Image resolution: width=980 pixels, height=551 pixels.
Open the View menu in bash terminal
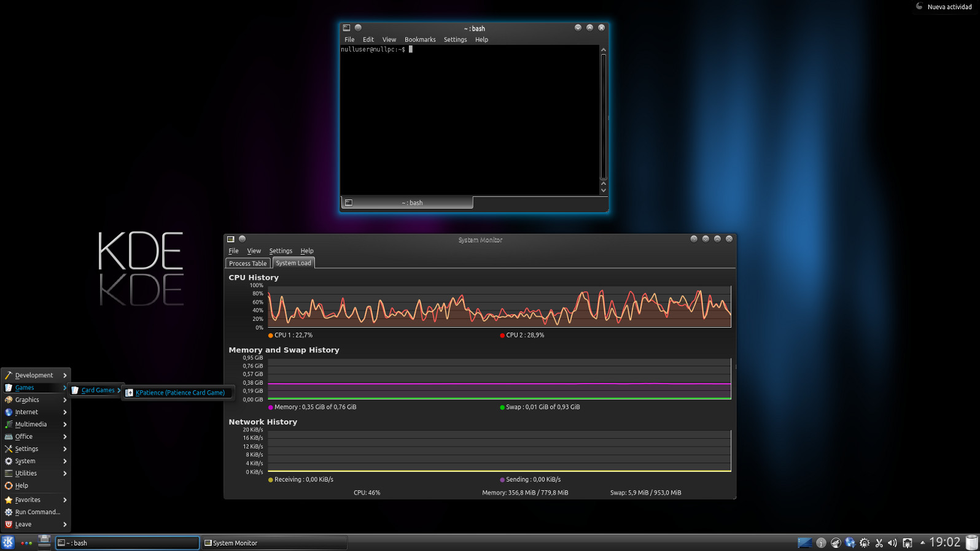coord(389,39)
